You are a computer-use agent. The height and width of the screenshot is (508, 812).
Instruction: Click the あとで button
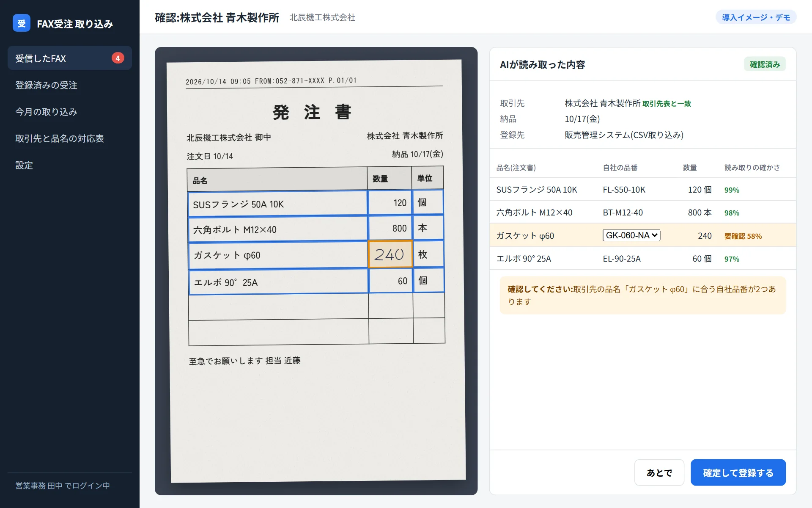[659, 472]
